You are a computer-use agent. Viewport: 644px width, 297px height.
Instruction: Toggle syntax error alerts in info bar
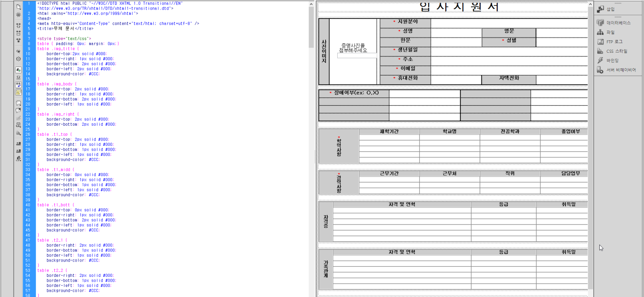[19, 92]
